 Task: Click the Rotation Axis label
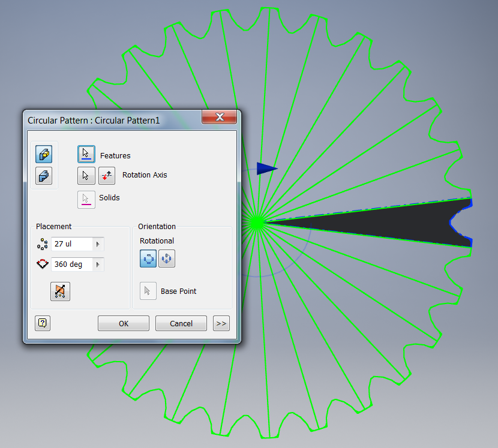(145, 175)
